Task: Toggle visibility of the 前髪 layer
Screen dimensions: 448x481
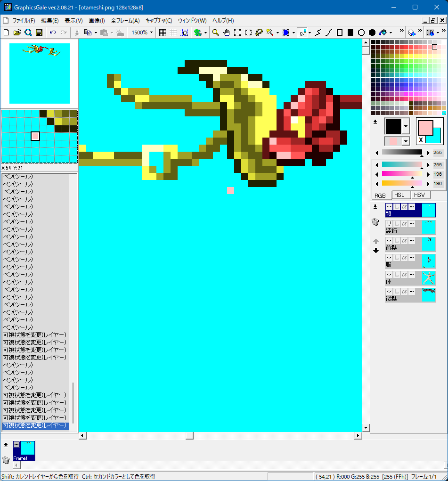Action: click(389, 241)
